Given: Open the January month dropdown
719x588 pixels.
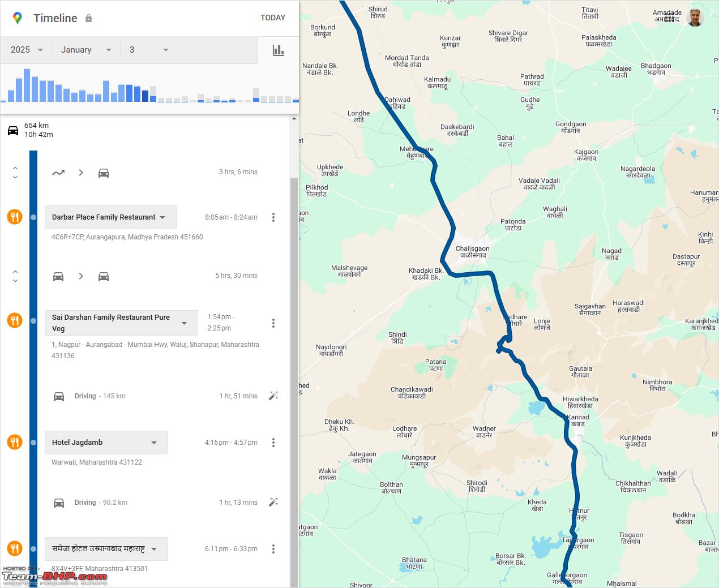Looking at the screenshot, I should pos(86,50).
